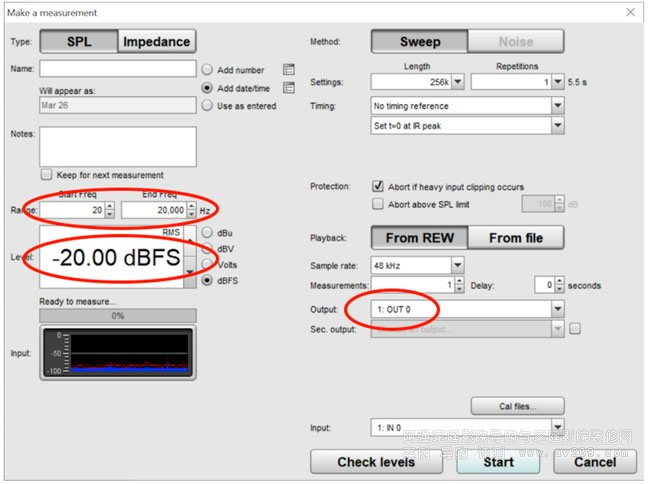The image size is (650, 484).
Task: Toggle Abort if heavy input clipping occurs
Action: pos(377,187)
